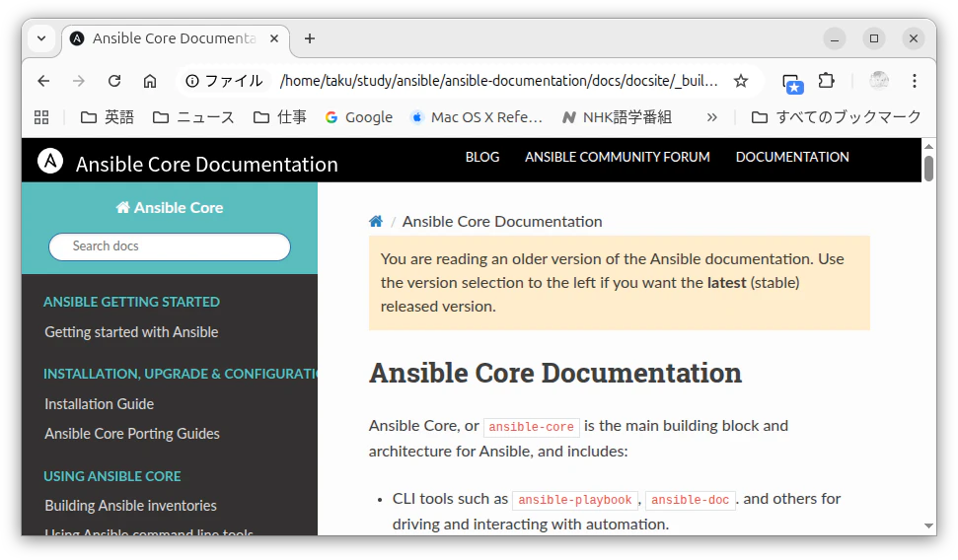Image resolution: width=958 pixels, height=560 pixels.
Task: Click the breadcrumb text Ansible Core Documentation
Action: [x=502, y=222]
